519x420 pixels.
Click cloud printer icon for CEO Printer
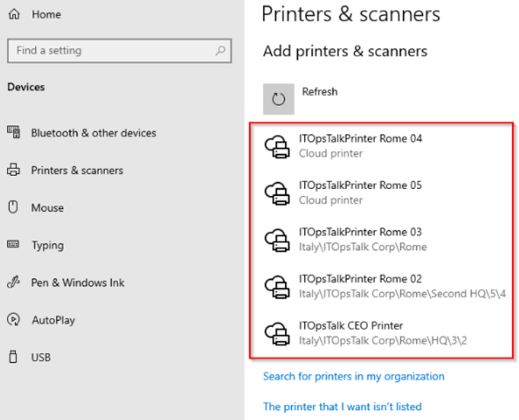[277, 334]
